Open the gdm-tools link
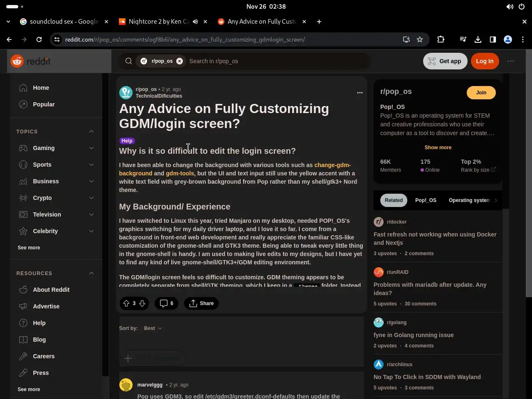This screenshot has height=399, width=532. [180, 173]
